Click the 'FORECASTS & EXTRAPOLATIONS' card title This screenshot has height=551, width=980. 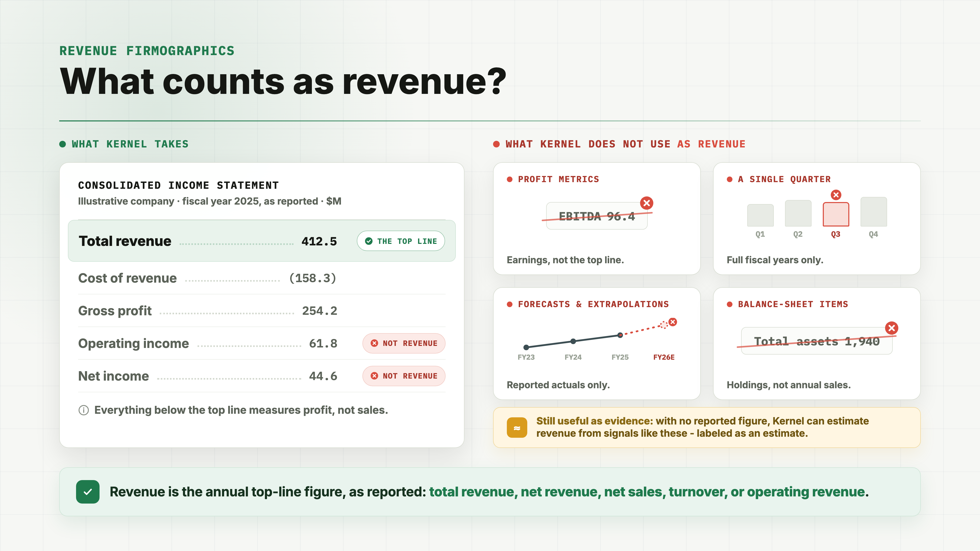tap(593, 305)
